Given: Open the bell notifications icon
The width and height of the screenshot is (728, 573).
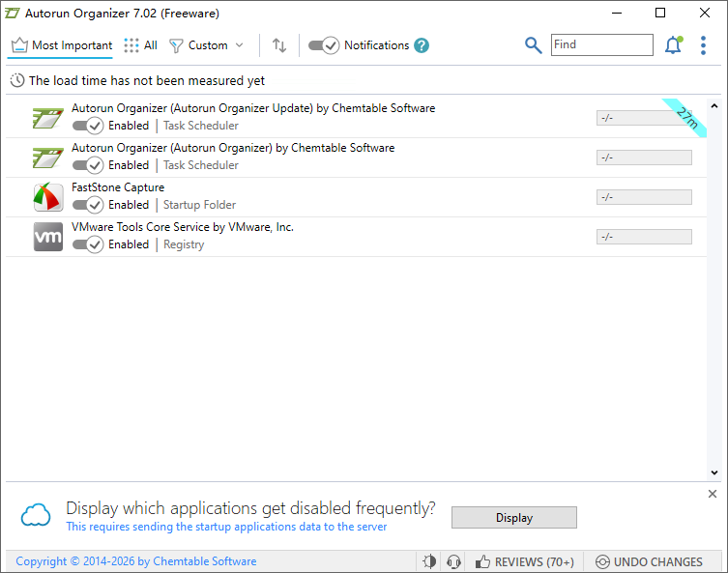Looking at the screenshot, I should click(674, 45).
